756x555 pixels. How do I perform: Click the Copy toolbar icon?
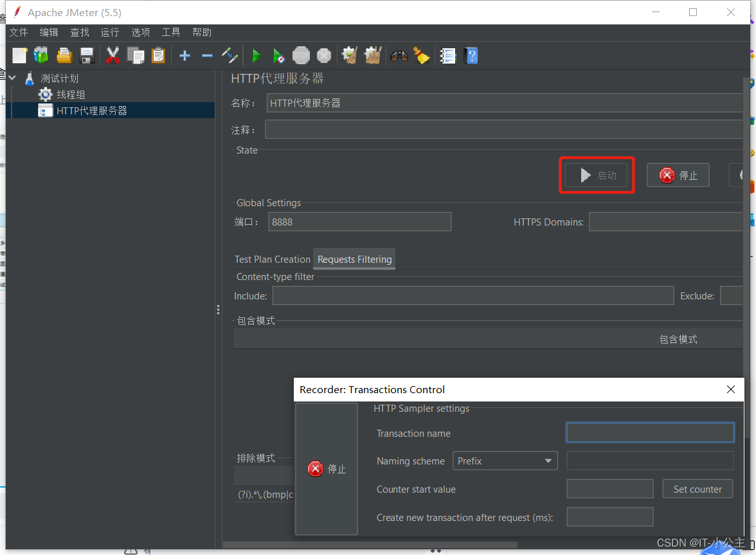coord(136,55)
